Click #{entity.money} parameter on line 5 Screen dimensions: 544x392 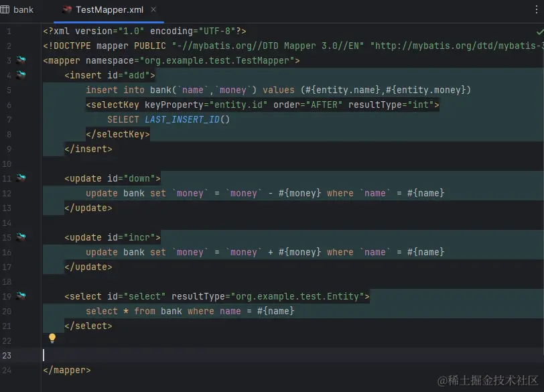pos(425,90)
